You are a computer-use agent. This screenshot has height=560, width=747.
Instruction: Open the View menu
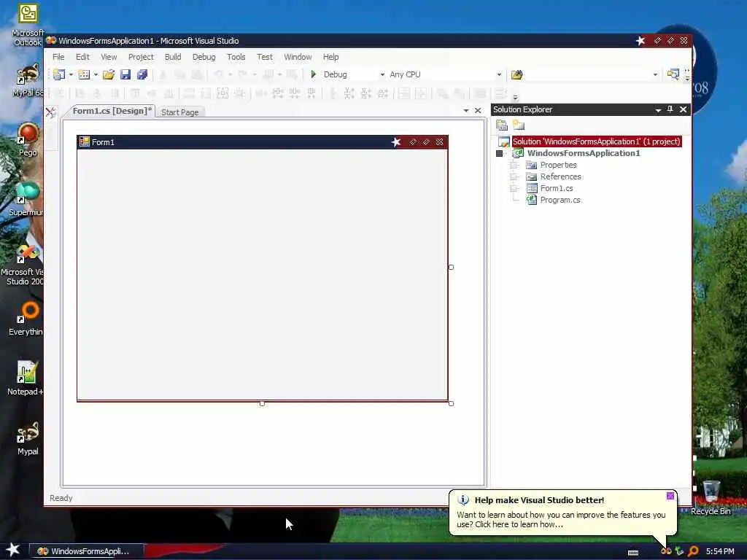pyautogui.click(x=109, y=57)
